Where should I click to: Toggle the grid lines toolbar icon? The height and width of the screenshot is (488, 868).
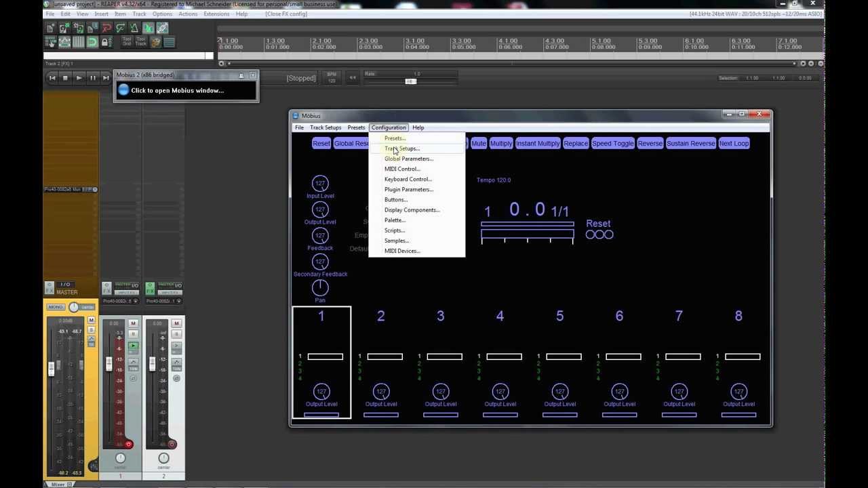[x=79, y=42]
